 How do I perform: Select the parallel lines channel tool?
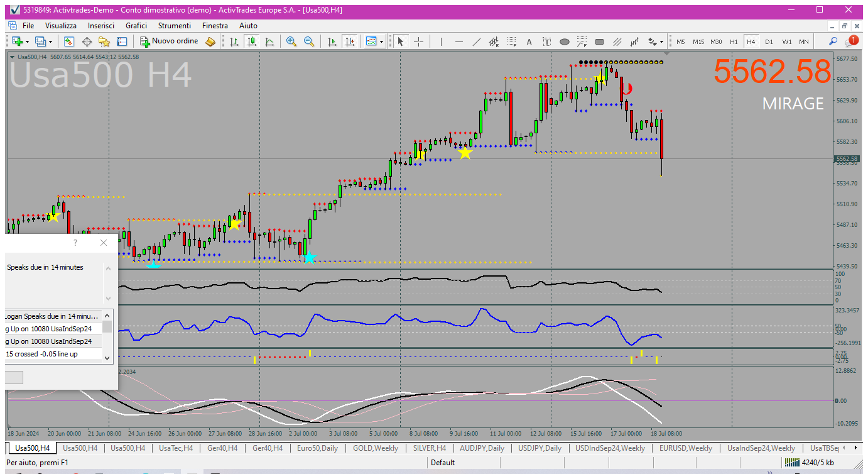[617, 41]
